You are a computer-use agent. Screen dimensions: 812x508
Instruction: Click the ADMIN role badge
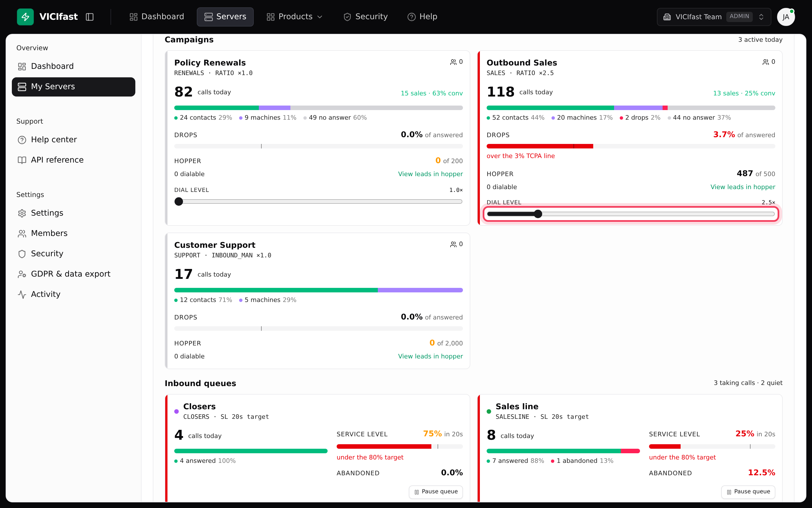coord(739,16)
